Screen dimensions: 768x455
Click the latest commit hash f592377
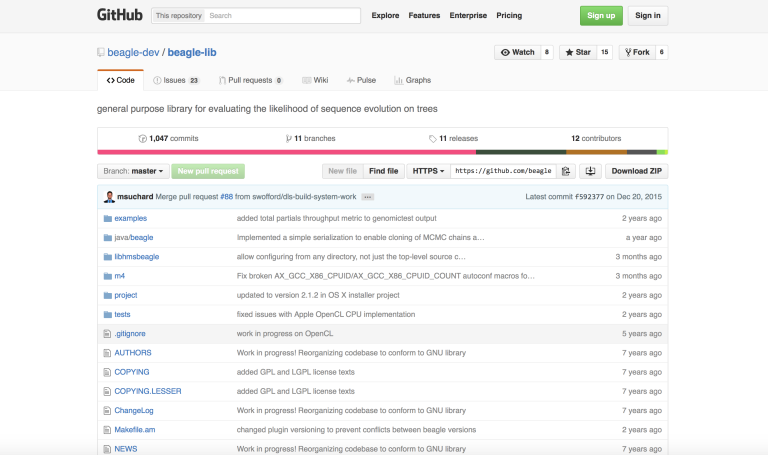click(589, 197)
